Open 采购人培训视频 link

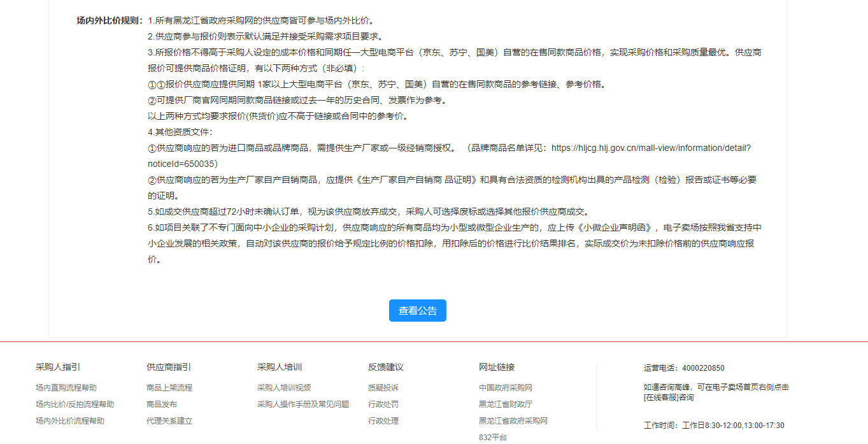tap(283, 387)
